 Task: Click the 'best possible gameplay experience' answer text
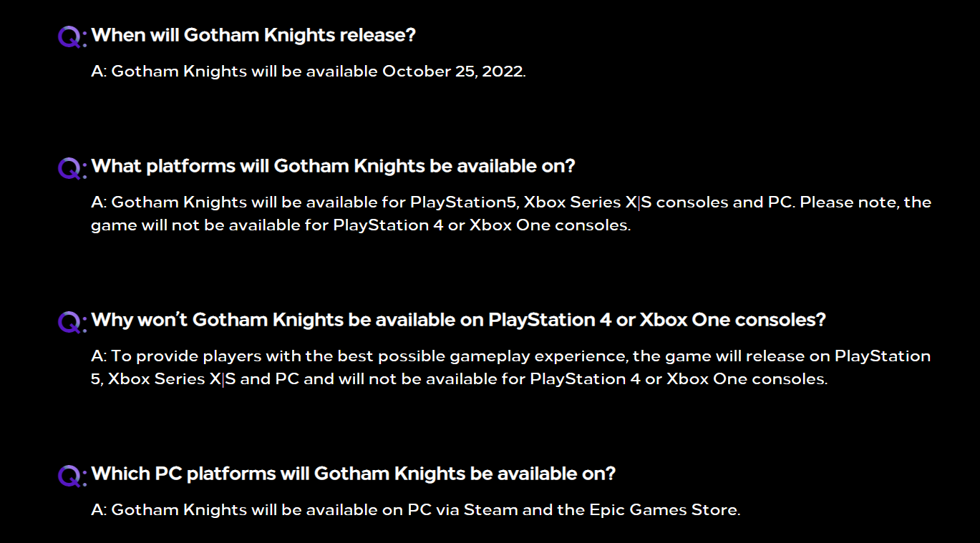(x=511, y=368)
